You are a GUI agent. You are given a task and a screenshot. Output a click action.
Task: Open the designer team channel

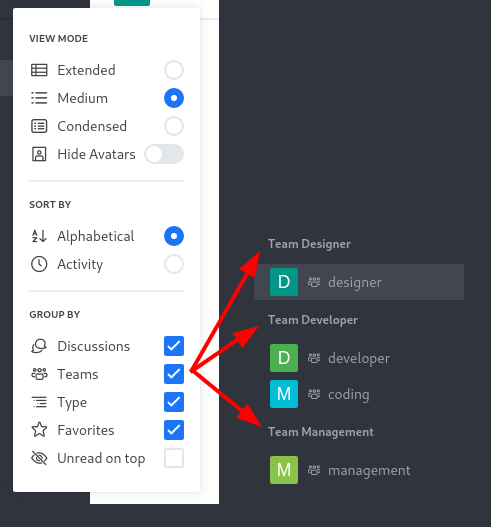point(359,282)
